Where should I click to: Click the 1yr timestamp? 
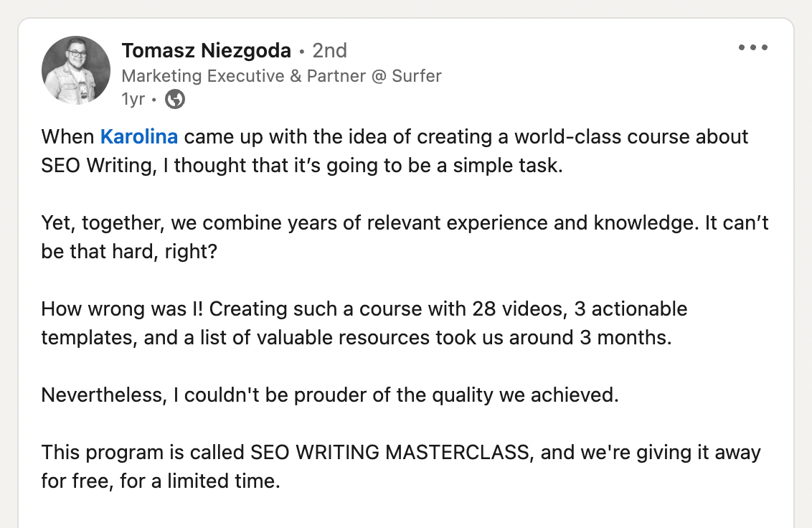coord(133,99)
